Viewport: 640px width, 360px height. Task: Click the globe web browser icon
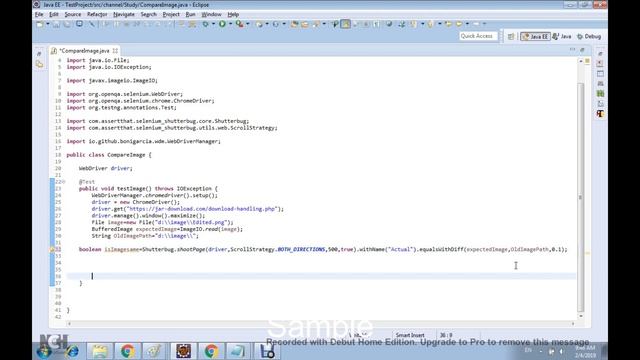coord(389,24)
